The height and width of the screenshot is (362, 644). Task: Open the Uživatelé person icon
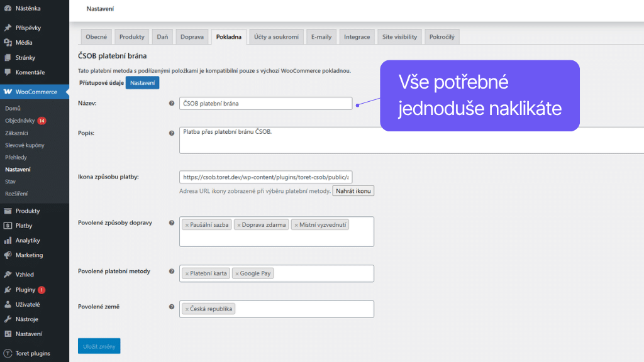point(8,304)
